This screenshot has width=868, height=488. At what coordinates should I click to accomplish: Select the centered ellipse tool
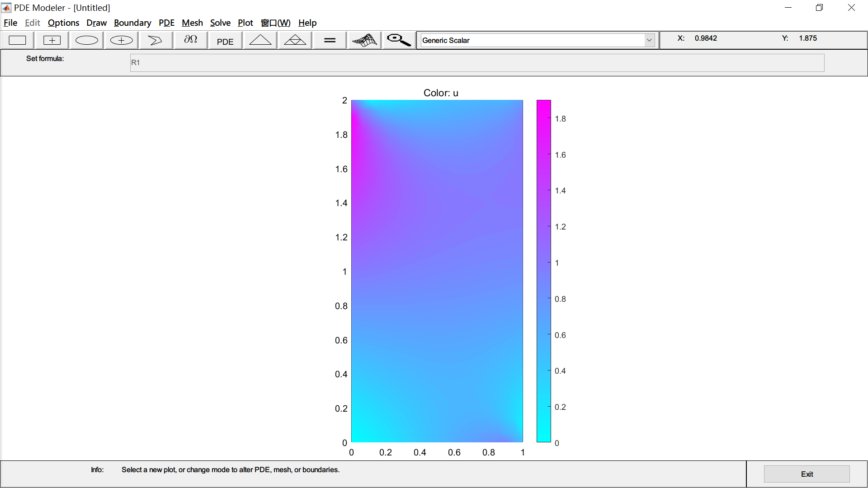point(120,40)
